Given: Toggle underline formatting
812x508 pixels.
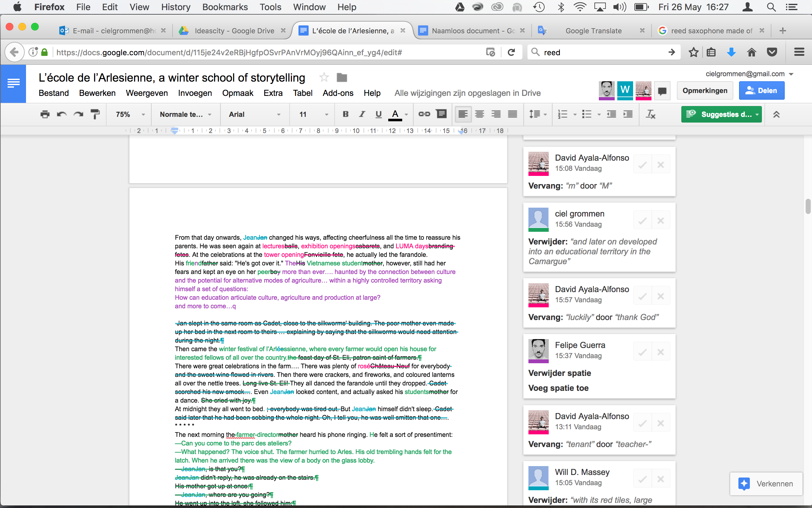Looking at the screenshot, I should point(378,114).
